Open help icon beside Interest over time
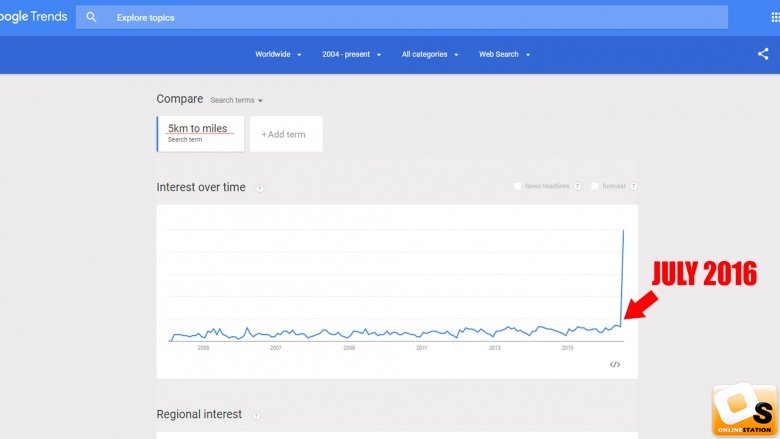 [x=260, y=188]
